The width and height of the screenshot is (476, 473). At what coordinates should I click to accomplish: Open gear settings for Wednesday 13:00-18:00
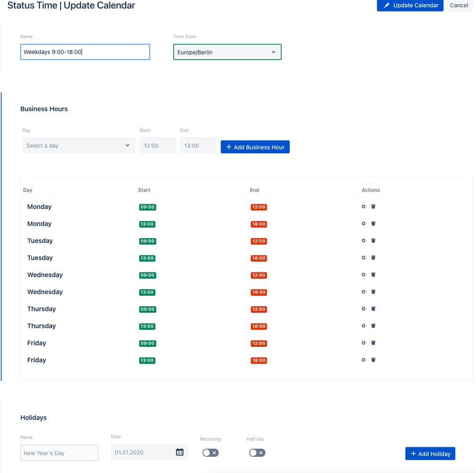[364, 292]
